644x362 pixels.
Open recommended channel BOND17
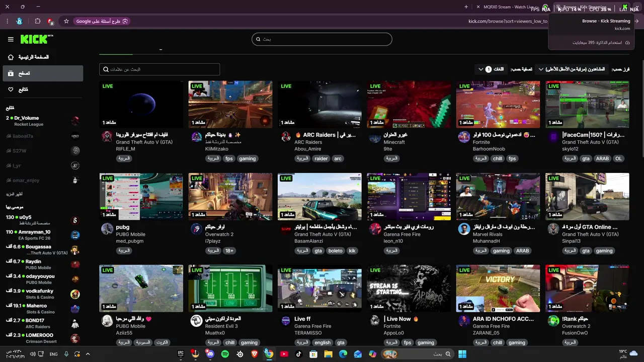(x=43, y=323)
